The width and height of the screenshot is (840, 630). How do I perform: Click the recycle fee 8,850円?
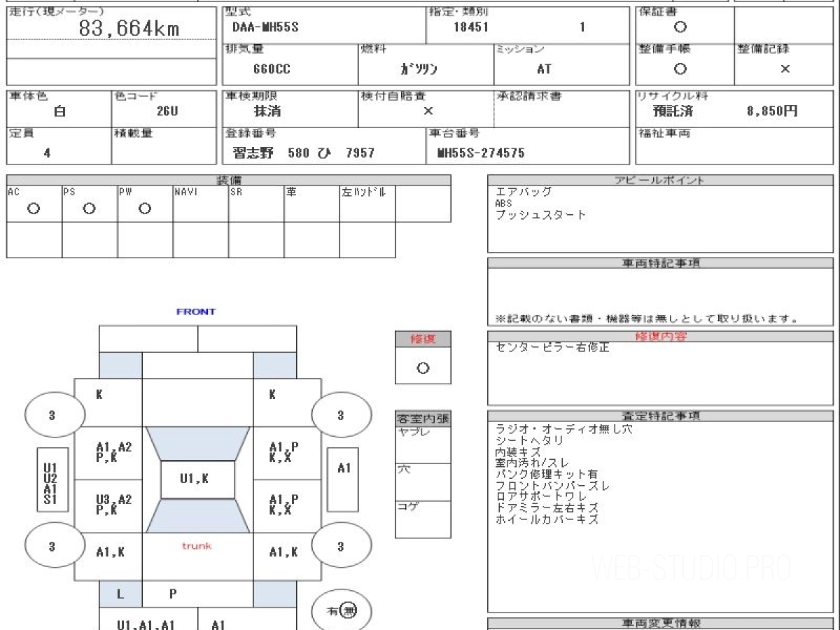click(x=772, y=111)
